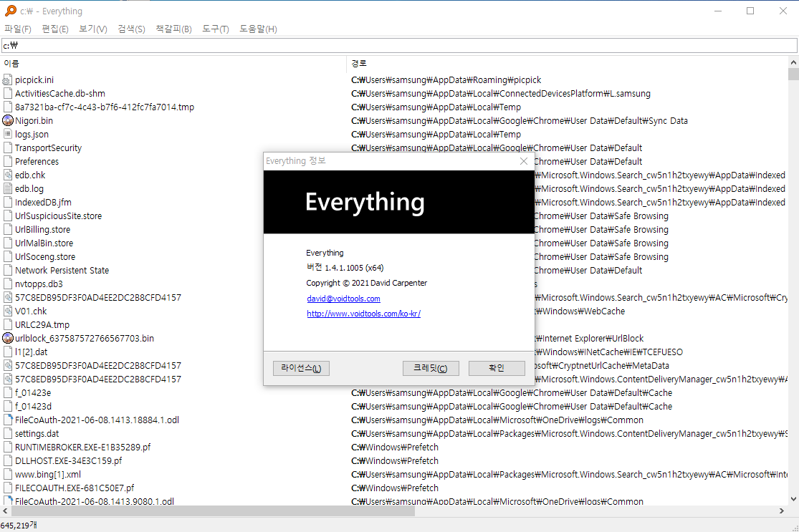The width and height of the screenshot is (799, 532).
Task: Select RUNTIMEBROKER.EXE-E1B35289.pf file name
Action: tap(82, 447)
